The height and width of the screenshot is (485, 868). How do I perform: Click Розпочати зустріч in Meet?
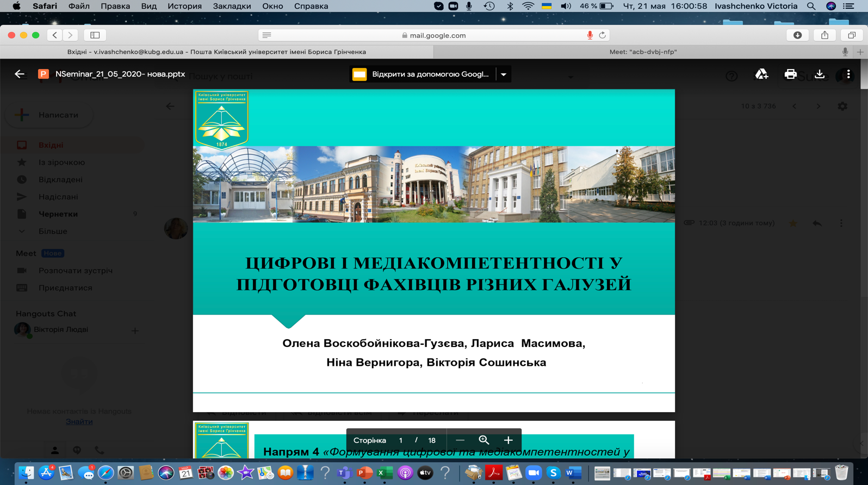76,270
